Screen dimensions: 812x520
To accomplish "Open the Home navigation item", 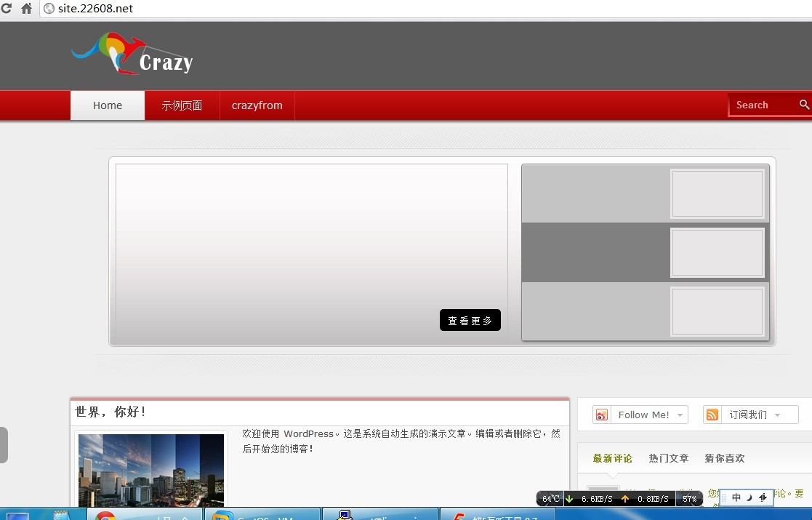I will pyautogui.click(x=108, y=105).
